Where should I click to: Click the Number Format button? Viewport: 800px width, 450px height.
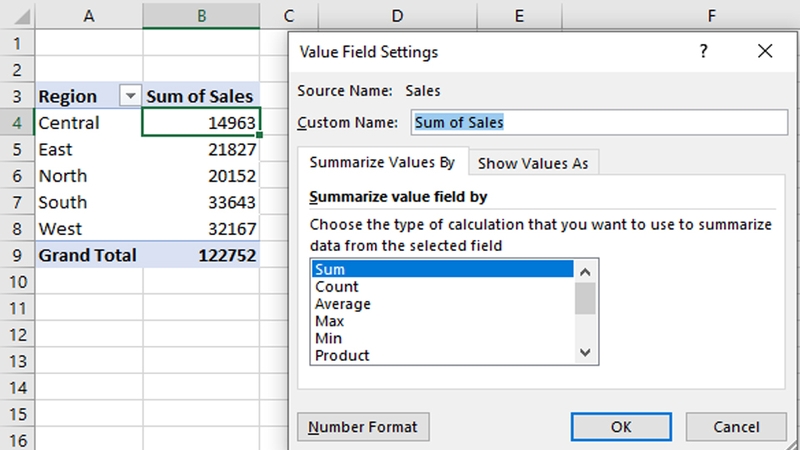pos(363,427)
